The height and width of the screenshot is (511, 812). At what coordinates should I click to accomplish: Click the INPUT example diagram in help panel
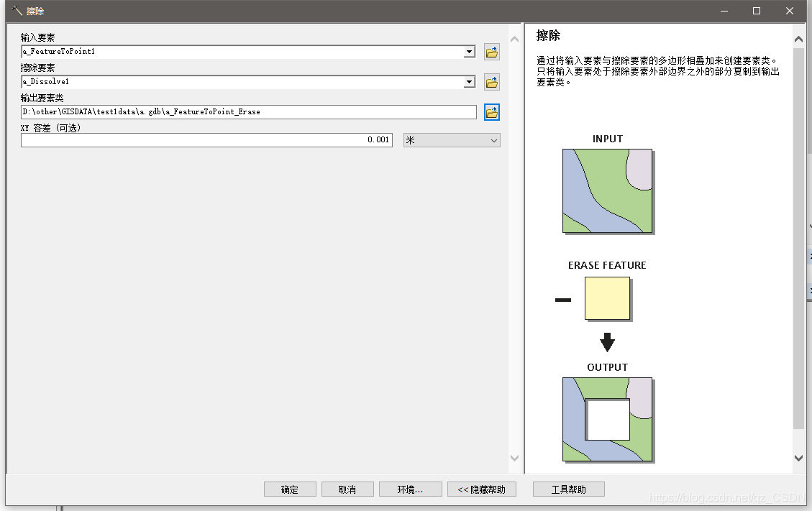[x=606, y=190]
